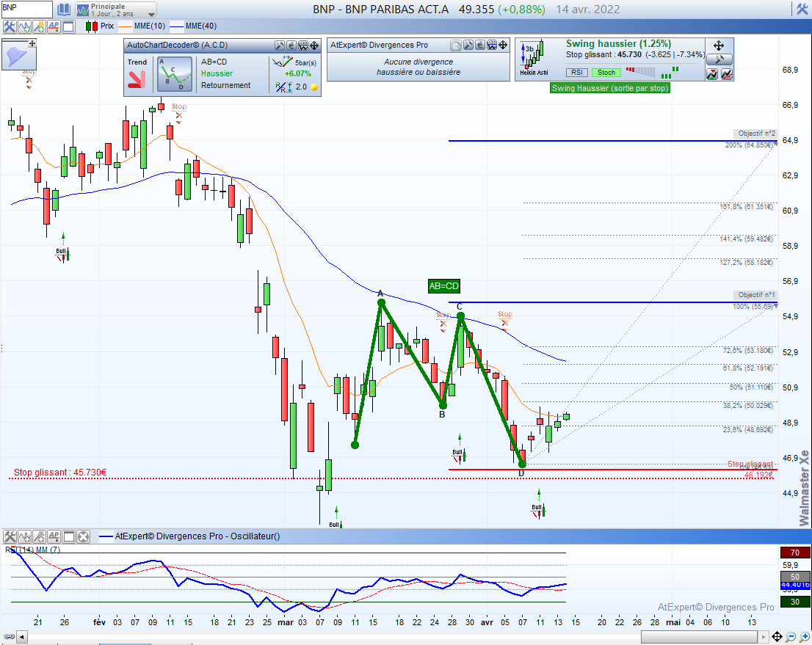Click the horizontal scrollbar thumb

tap(699, 637)
